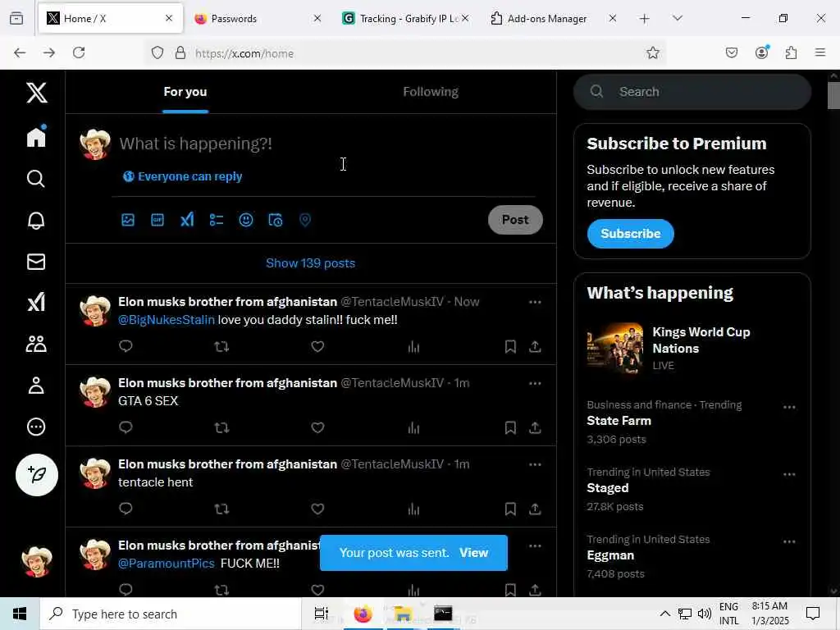Open Grok icon in left sidebar
Screen dimensions: 840x630
pyautogui.click(x=36, y=302)
